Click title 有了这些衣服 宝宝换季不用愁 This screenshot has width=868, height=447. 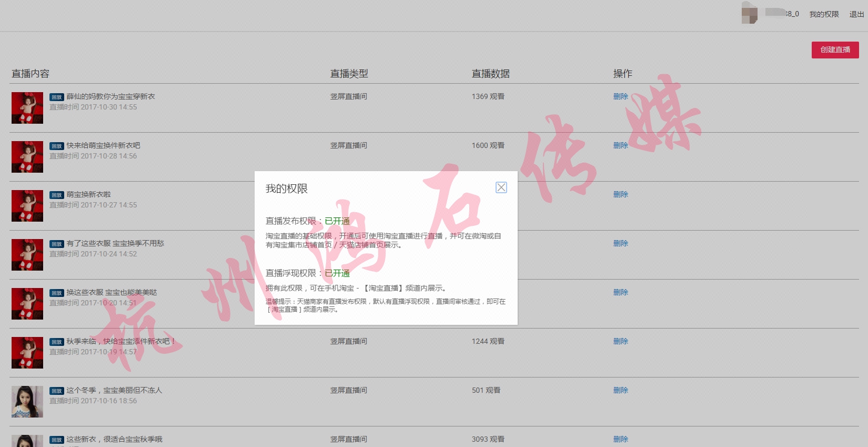click(x=115, y=243)
